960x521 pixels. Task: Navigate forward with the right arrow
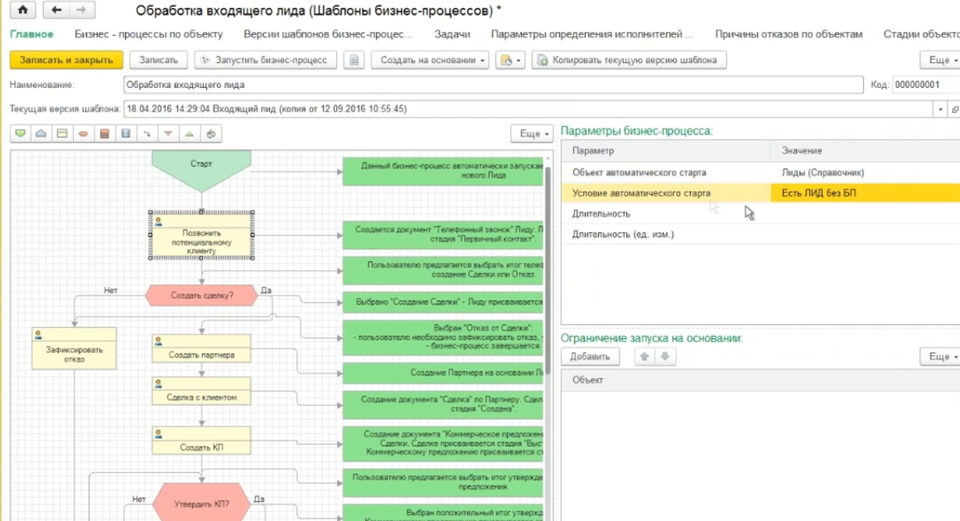81,10
